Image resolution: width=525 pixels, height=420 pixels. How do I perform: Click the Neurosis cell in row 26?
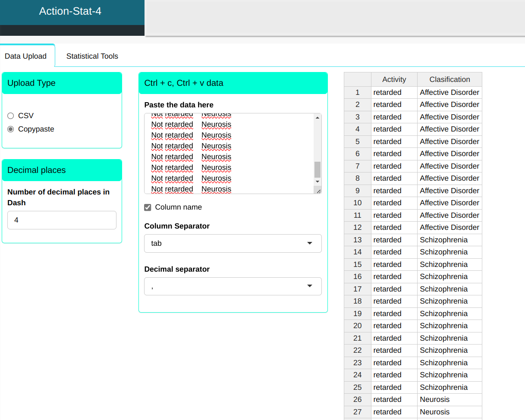click(x=434, y=399)
